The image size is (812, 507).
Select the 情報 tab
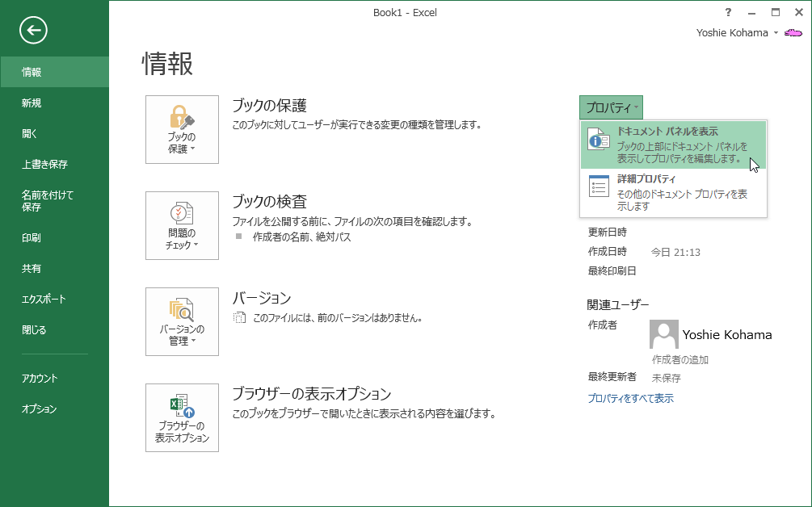pos(54,72)
